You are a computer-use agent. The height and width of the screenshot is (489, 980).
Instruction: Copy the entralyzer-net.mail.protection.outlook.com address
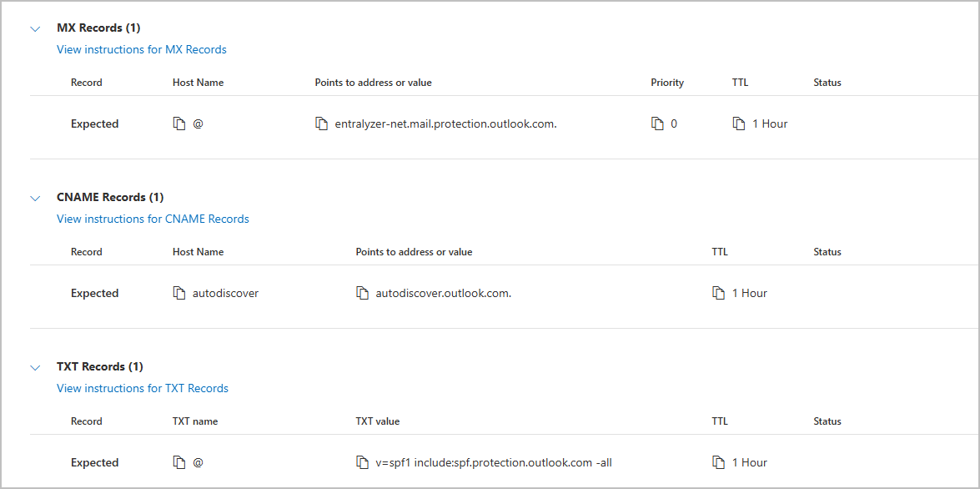321,123
